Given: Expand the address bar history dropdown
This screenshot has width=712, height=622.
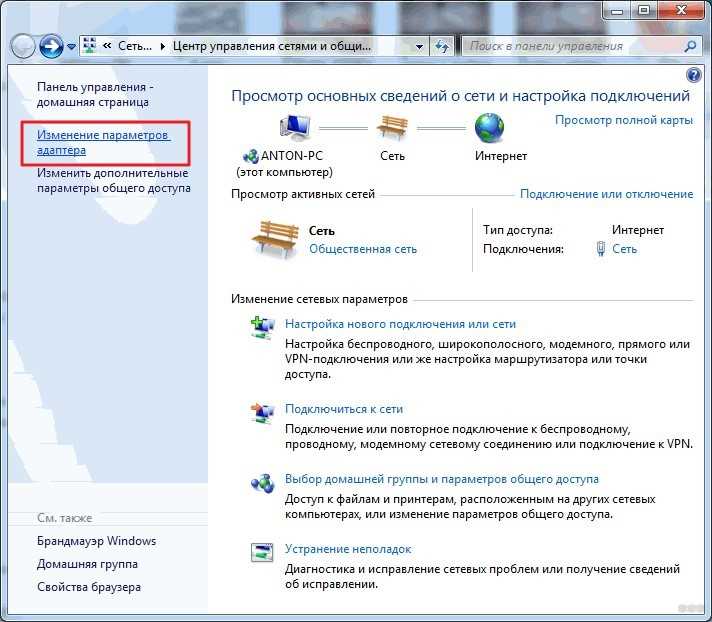Looking at the screenshot, I should (419, 46).
